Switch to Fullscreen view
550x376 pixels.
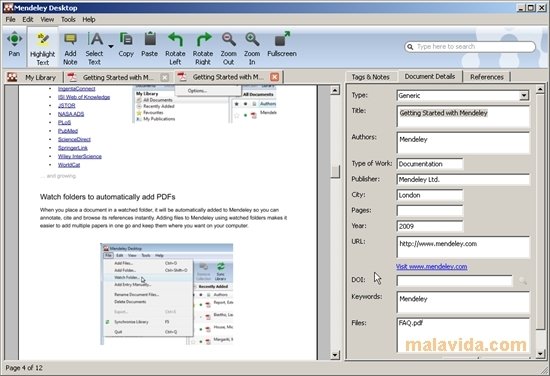[x=282, y=45]
